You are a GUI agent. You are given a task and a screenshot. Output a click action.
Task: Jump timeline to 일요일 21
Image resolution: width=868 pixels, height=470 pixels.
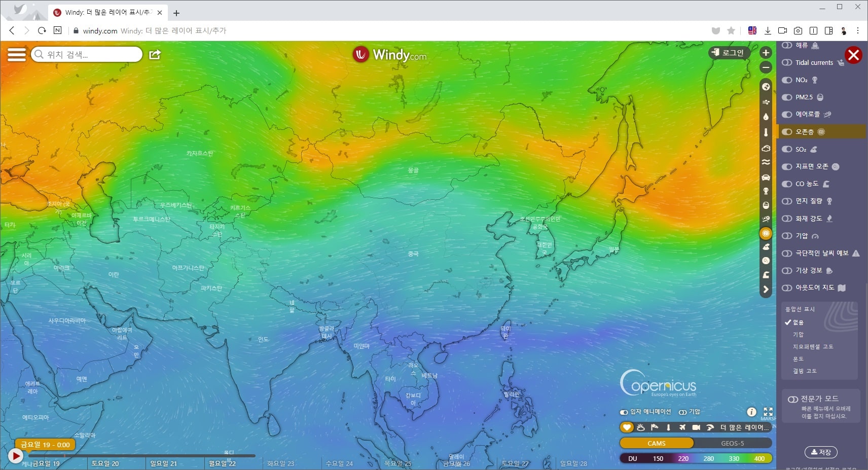(x=163, y=463)
